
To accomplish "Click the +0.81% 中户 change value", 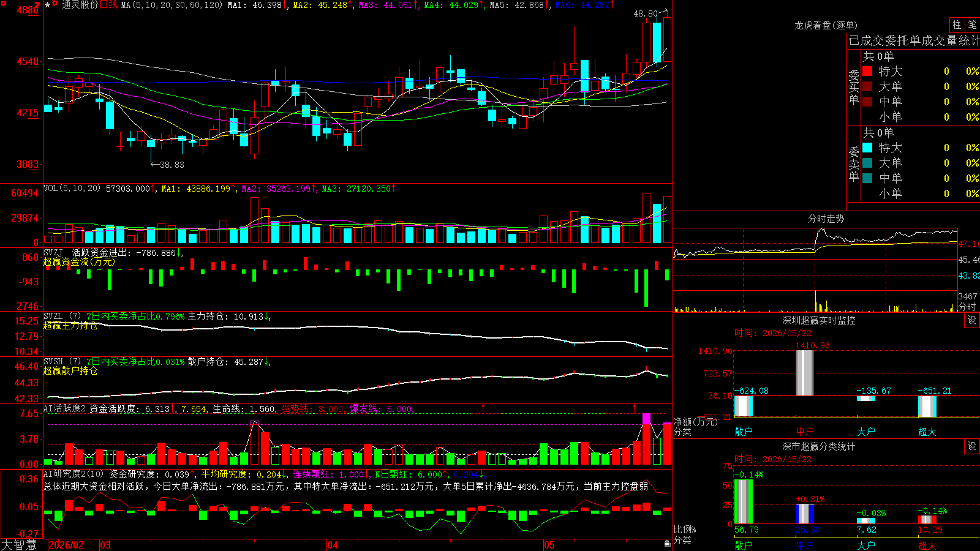I will coord(810,499).
